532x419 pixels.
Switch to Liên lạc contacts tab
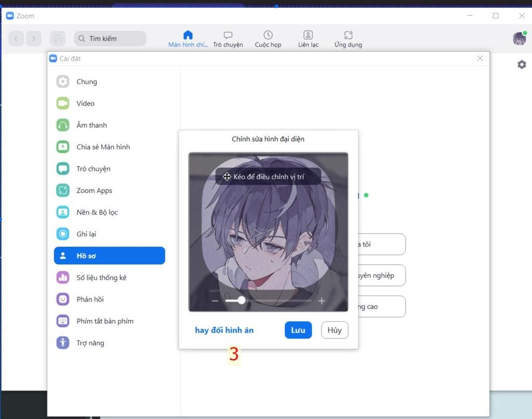click(x=308, y=39)
